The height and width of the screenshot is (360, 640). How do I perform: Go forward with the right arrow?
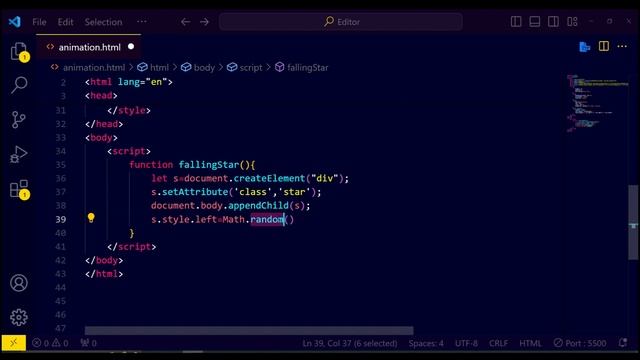pyautogui.click(x=204, y=22)
